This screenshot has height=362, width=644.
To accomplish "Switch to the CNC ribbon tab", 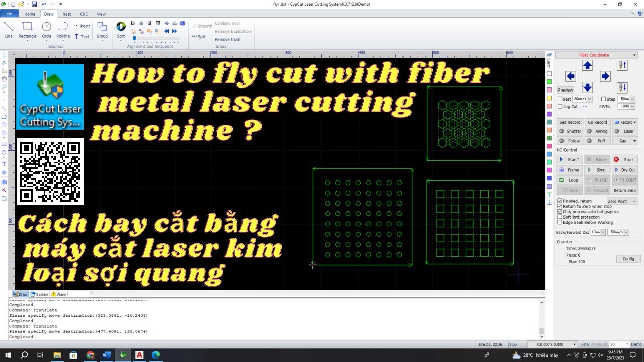I will coord(84,14).
